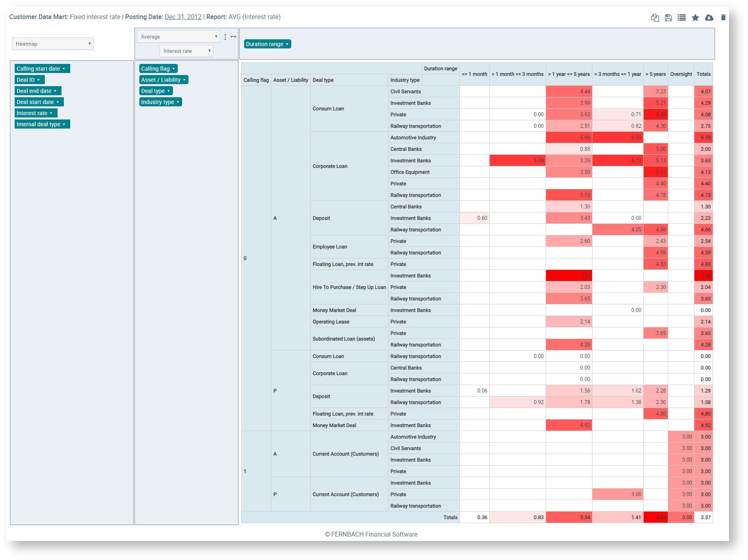
Task: Click the 7.58 Investment Banks heatmap cell
Action: 569,276
